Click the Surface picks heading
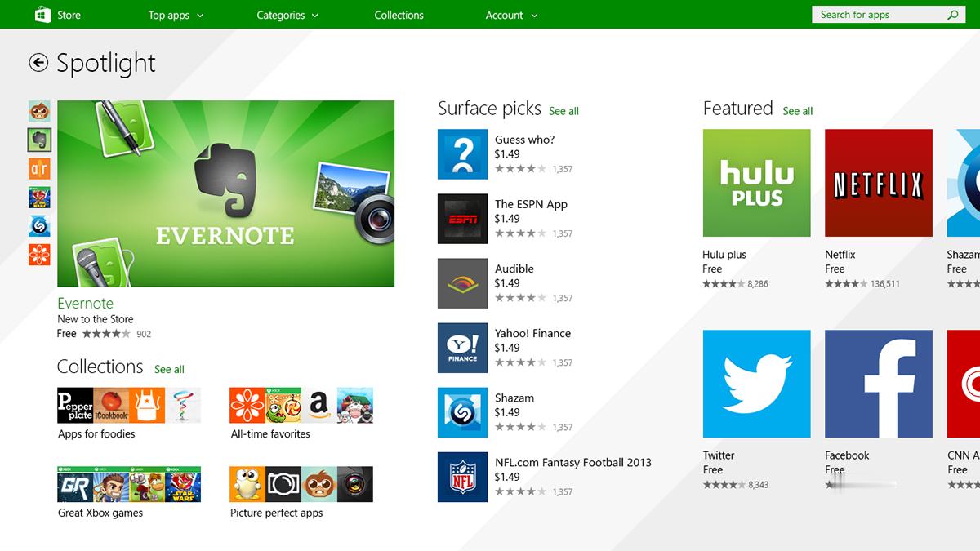This screenshot has height=551, width=980. (x=489, y=109)
